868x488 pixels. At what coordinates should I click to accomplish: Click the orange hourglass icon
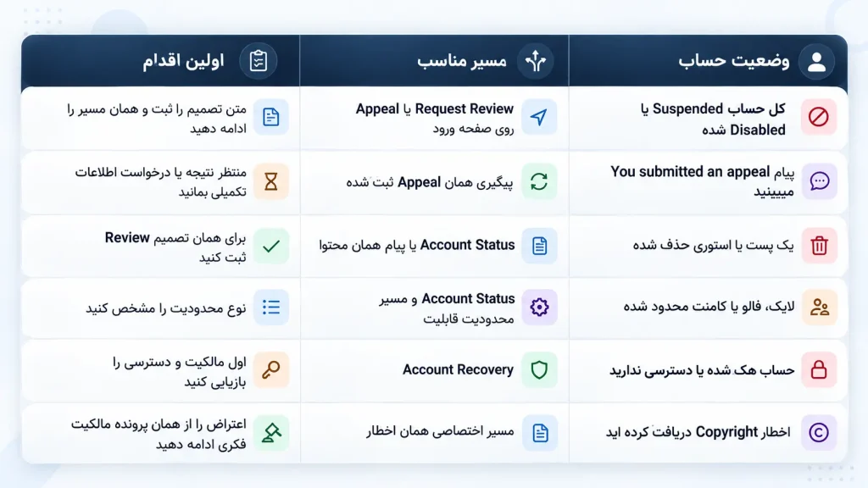point(270,181)
